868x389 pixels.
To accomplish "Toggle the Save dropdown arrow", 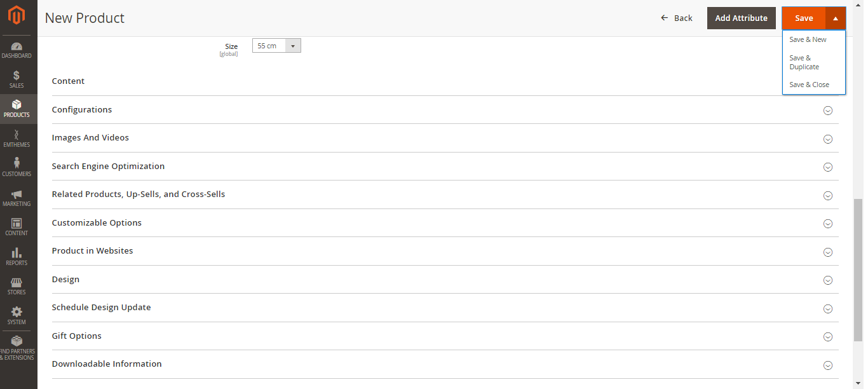I will 836,18.
